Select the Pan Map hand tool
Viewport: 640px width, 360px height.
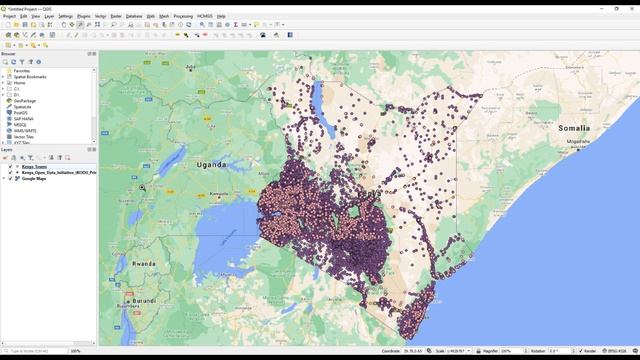tap(64, 25)
